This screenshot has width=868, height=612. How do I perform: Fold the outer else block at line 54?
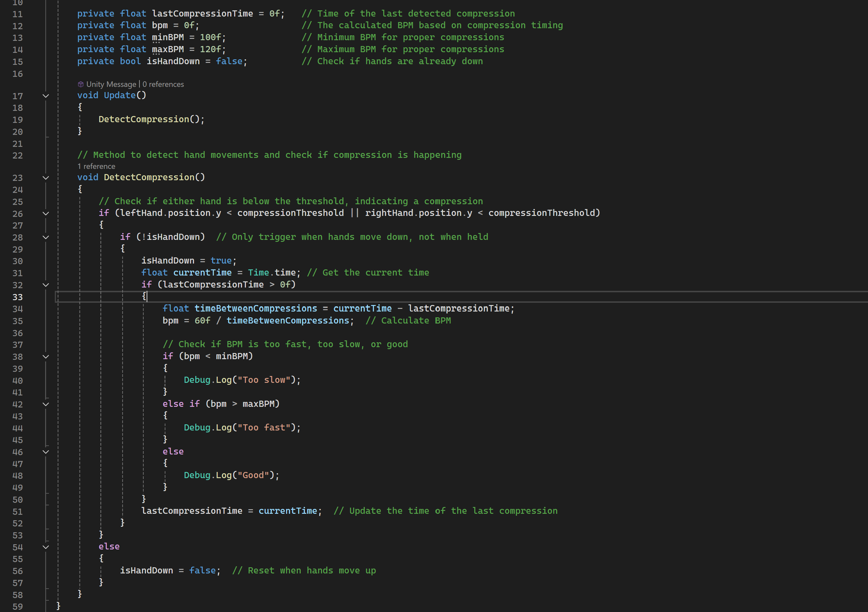pos(46,547)
